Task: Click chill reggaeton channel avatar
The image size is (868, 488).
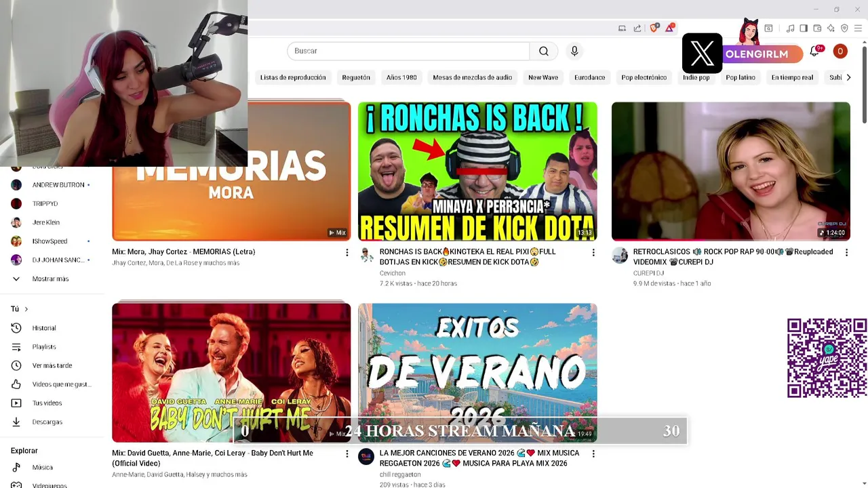Action: point(366,456)
